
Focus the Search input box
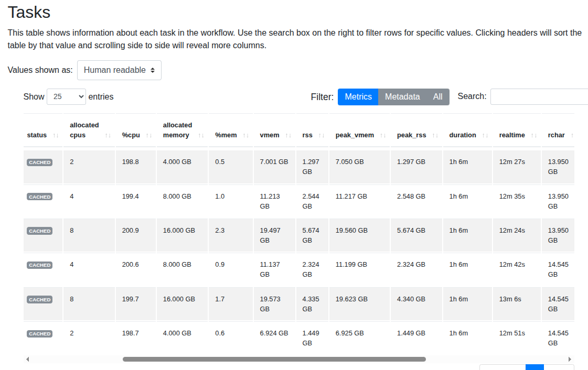[x=539, y=97]
